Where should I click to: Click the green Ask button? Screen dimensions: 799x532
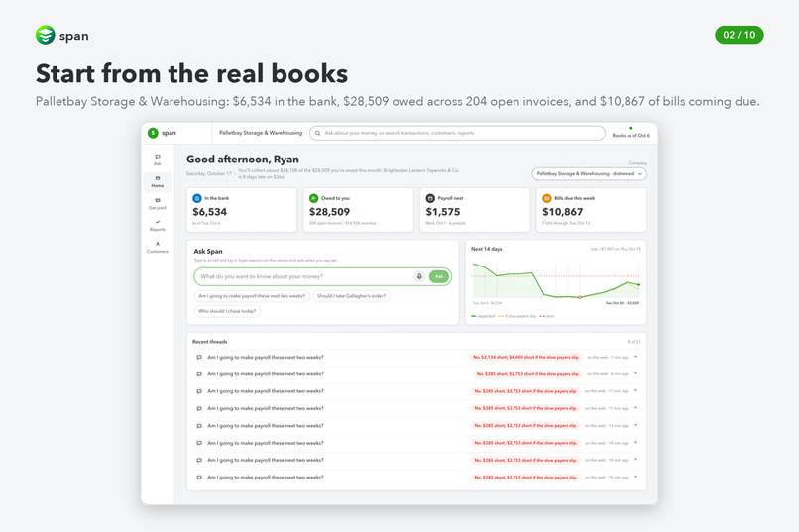[439, 276]
